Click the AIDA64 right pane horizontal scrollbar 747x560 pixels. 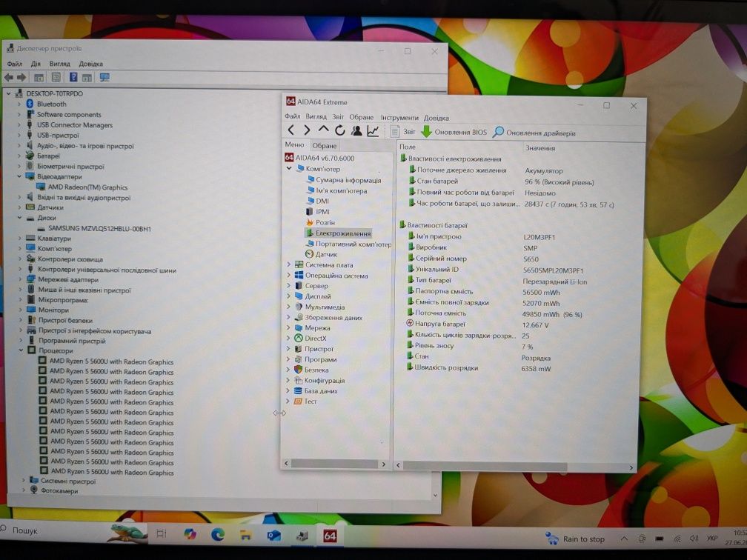tap(485, 467)
